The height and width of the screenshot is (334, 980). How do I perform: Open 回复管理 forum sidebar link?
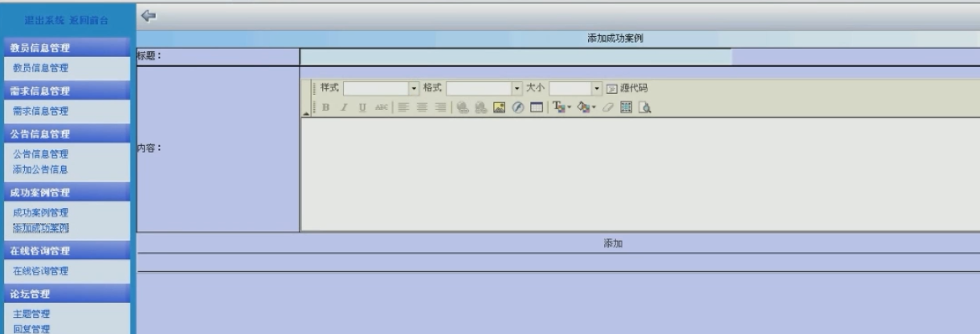pyautogui.click(x=31, y=328)
